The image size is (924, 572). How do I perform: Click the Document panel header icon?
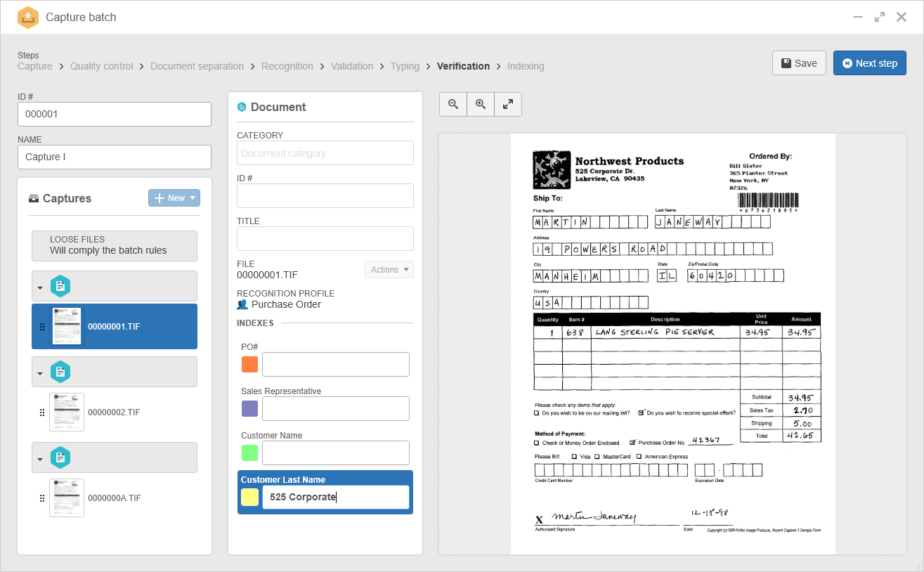click(242, 107)
